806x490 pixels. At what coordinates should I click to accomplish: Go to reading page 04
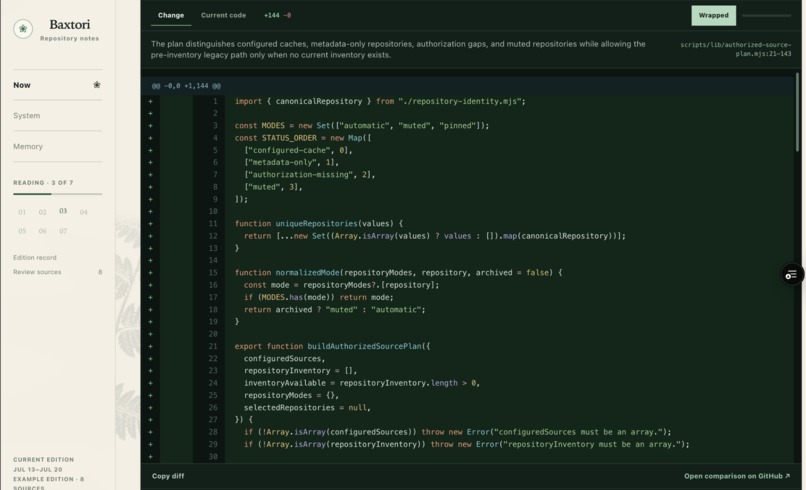tap(84, 212)
